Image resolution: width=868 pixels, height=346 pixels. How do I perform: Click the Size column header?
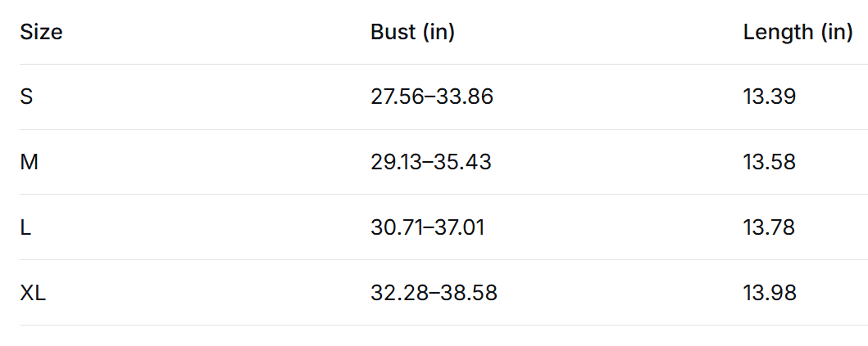coord(41,32)
